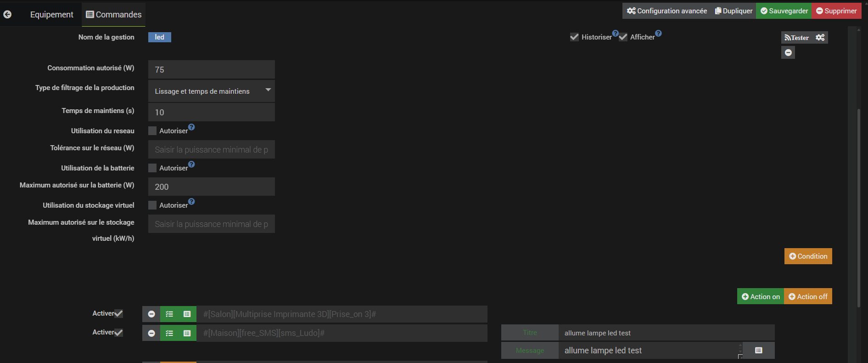
Task: Expand the Type de filtrage de la production dropdown
Action: tap(212, 91)
